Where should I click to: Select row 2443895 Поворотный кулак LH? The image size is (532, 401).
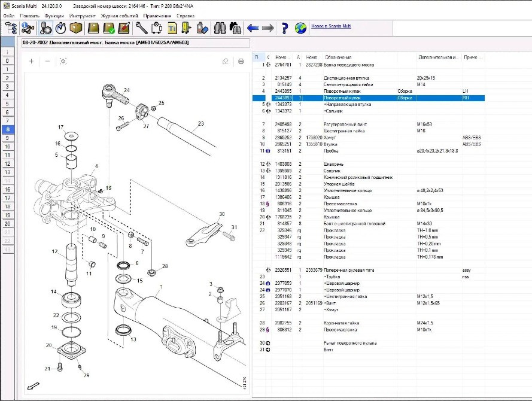369,91
